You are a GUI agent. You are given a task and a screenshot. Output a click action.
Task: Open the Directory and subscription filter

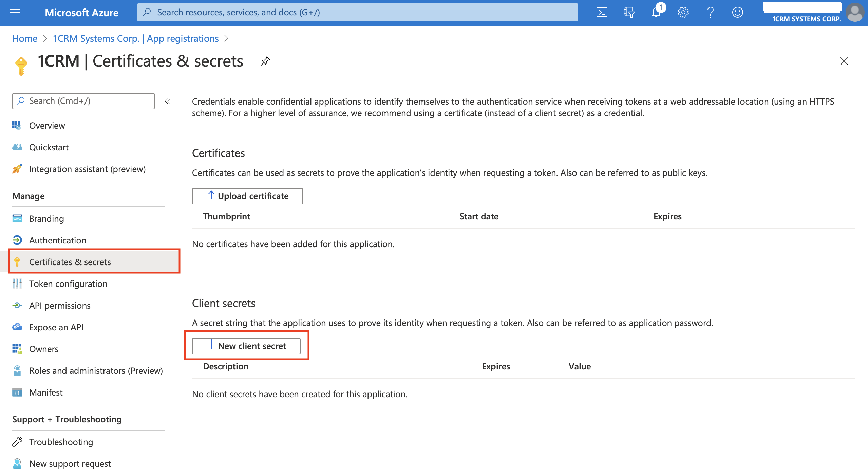point(629,13)
